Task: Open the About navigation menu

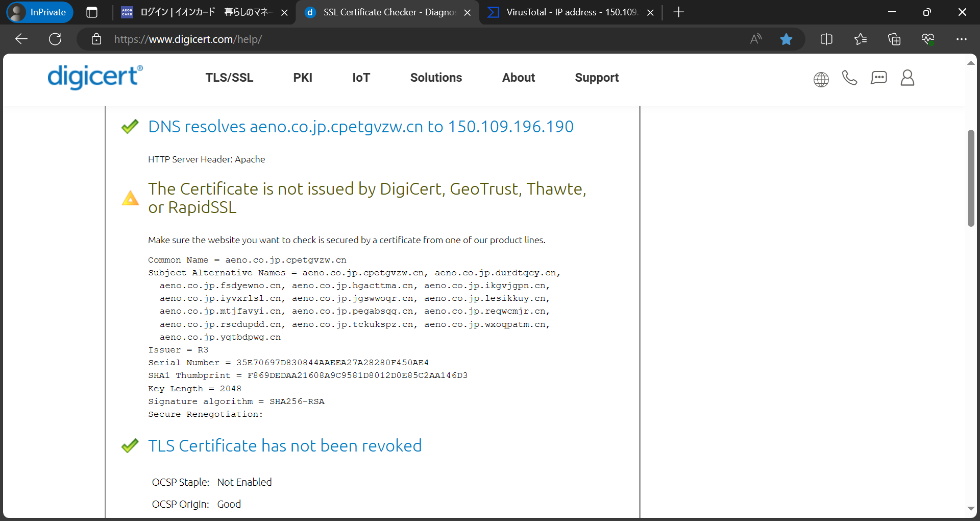Action: [x=519, y=78]
